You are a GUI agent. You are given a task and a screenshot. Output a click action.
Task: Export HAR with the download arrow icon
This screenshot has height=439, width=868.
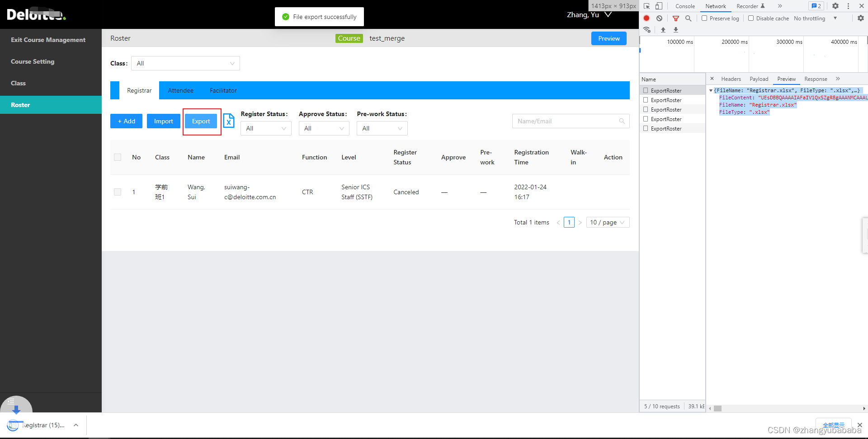[x=676, y=30]
